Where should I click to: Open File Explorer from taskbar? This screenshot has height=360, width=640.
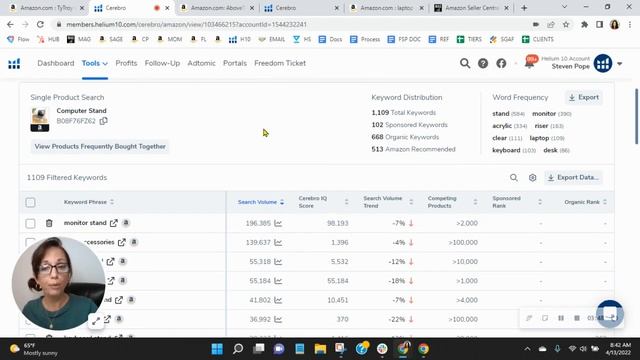(320, 349)
